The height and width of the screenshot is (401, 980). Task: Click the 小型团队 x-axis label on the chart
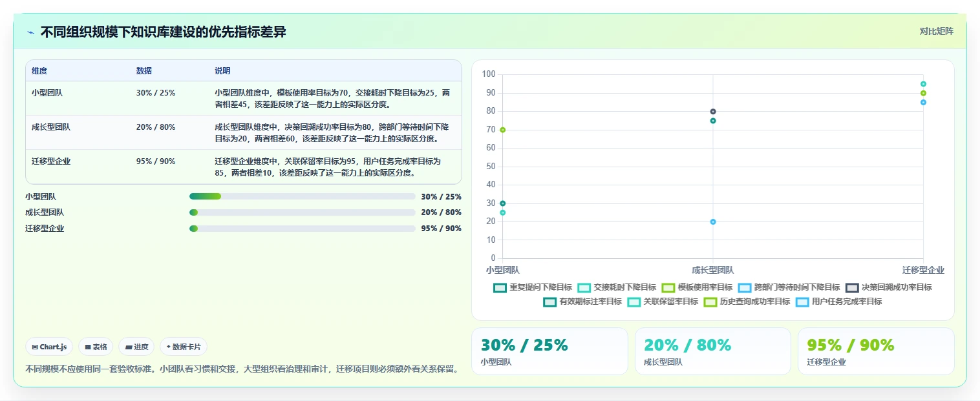click(503, 270)
